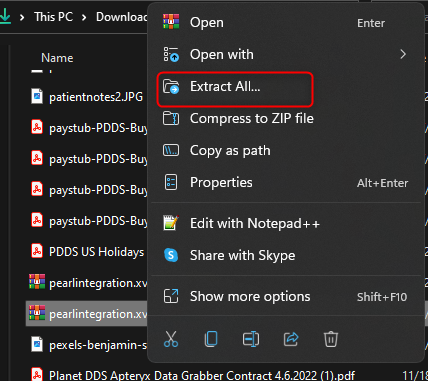The width and height of the screenshot is (428, 381).
Task: Click the Copy icon in context menu
Action: pos(211,339)
